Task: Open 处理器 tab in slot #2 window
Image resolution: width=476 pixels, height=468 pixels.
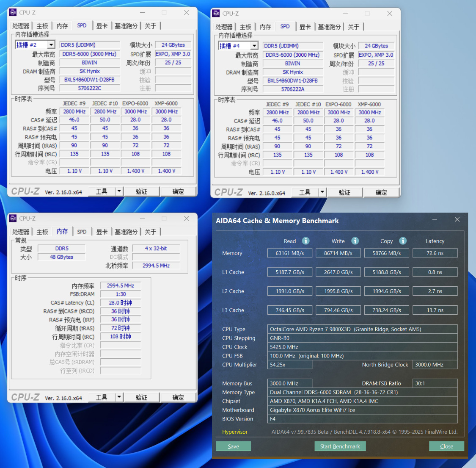Action: tap(21, 26)
